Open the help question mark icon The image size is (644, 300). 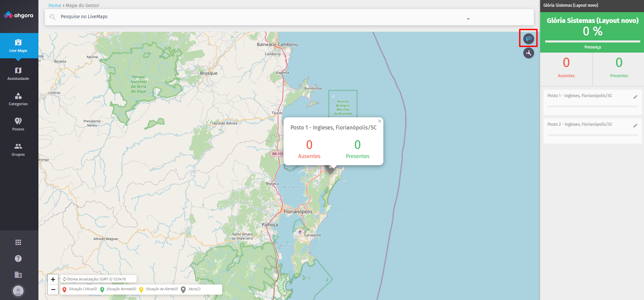pos(18,259)
